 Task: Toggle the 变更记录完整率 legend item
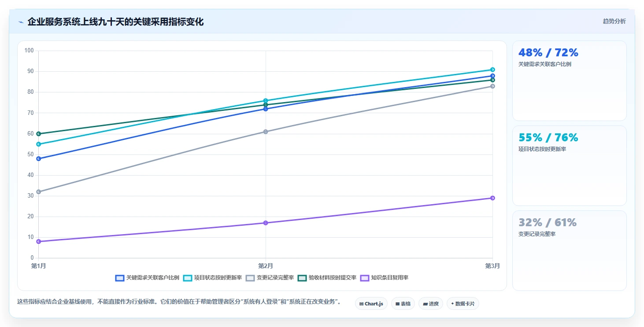click(270, 278)
